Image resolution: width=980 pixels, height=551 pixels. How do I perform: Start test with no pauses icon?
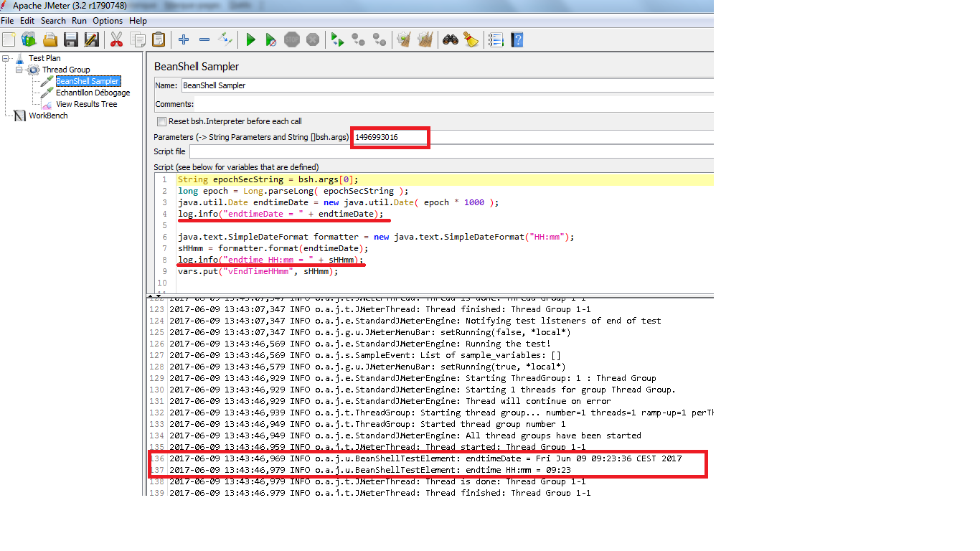[271, 39]
